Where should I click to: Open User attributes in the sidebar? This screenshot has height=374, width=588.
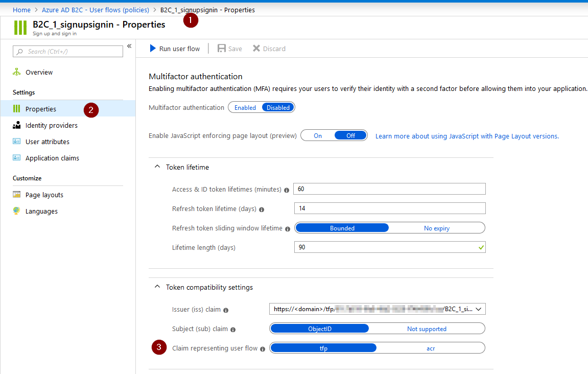48,142
